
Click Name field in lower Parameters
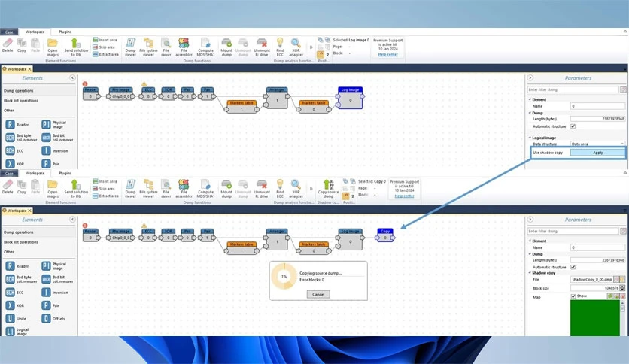[597, 247]
